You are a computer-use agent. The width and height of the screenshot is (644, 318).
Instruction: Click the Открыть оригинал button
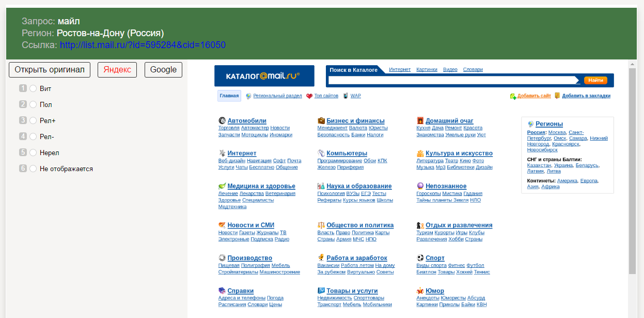pyautogui.click(x=50, y=70)
